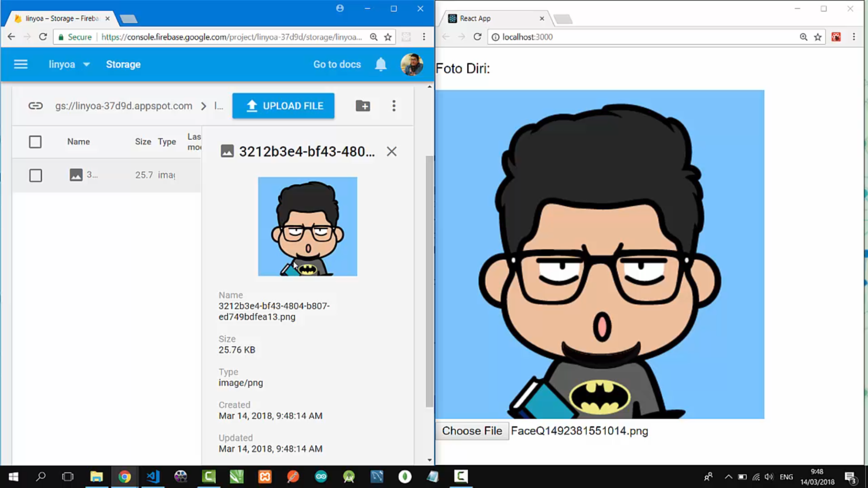Click the UPLOAD FILE button
868x488 pixels.
(x=283, y=106)
